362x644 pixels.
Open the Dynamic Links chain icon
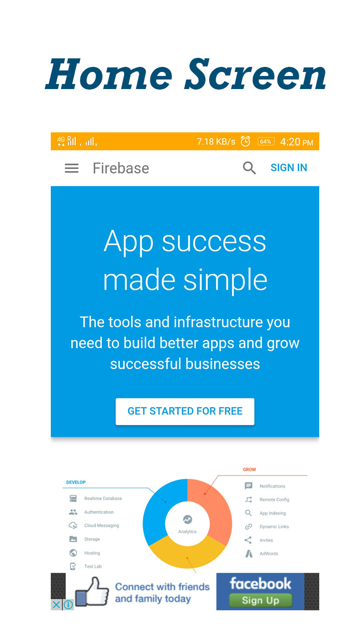click(x=248, y=527)
